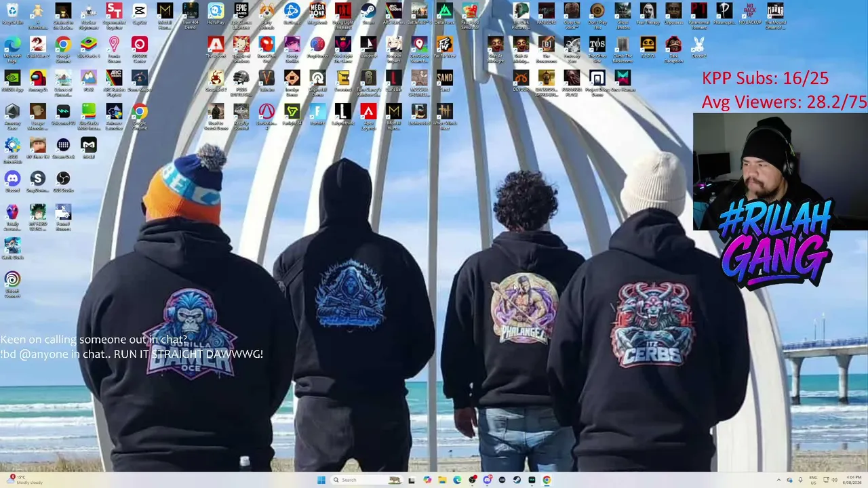
Task: Select the Party Animals desktop icon
Action: point(267,15)
